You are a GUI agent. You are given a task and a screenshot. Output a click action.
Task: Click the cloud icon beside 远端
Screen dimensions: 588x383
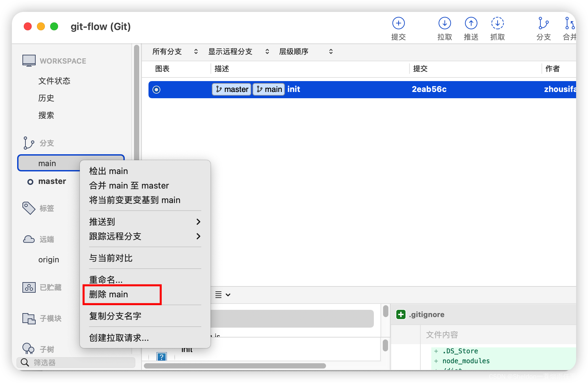click(29, 239)
